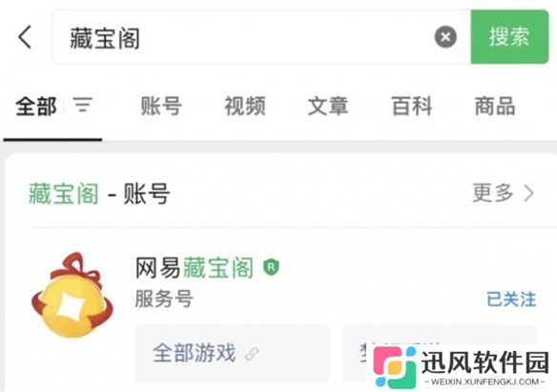Switch to the 商品 tab
The width and height of the screenshot is (557, 392).
(495, 106)
